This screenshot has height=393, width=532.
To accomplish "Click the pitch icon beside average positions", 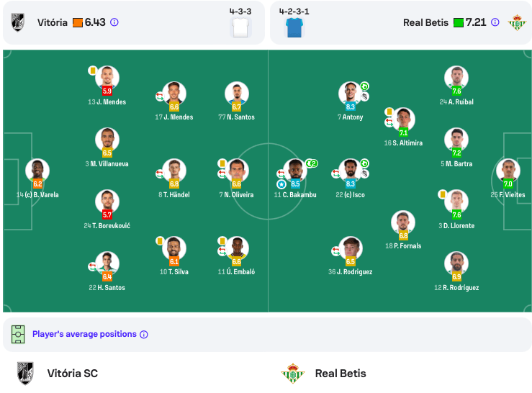I will pos(18,334).
